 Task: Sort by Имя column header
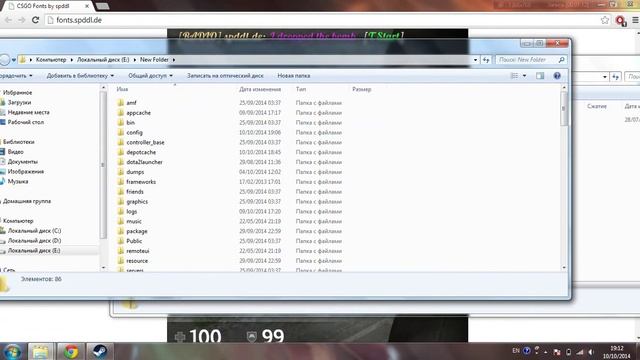[x=122, y=89]
